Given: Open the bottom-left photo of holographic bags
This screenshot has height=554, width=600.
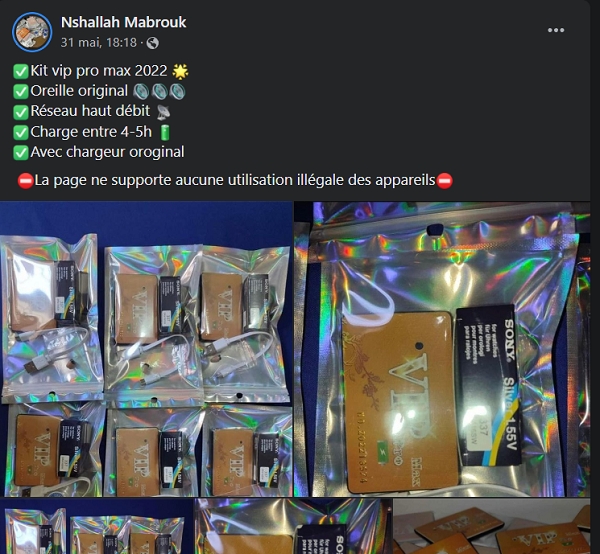Looking at the screenshot, I should tap(96, 526).
